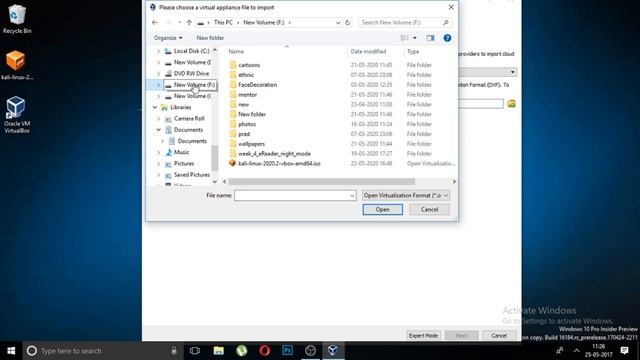Click the Cortana microphone icon
Image resolution: width=640 pixels, height=360 pixels.
(174, 351)
